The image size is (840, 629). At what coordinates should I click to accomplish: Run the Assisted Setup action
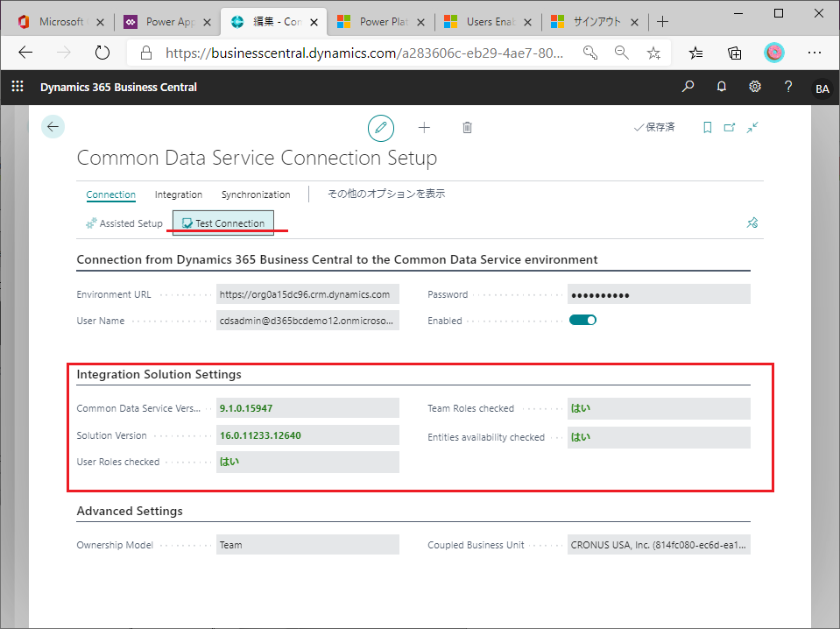point(124,223)
